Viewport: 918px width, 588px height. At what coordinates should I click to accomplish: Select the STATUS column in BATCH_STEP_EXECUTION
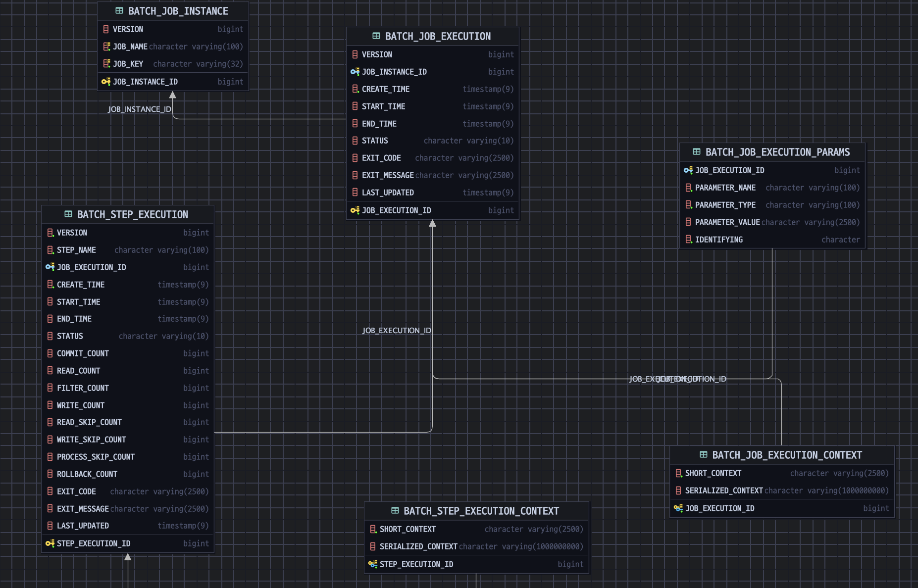pyautogui.click(x=70, y=336)
